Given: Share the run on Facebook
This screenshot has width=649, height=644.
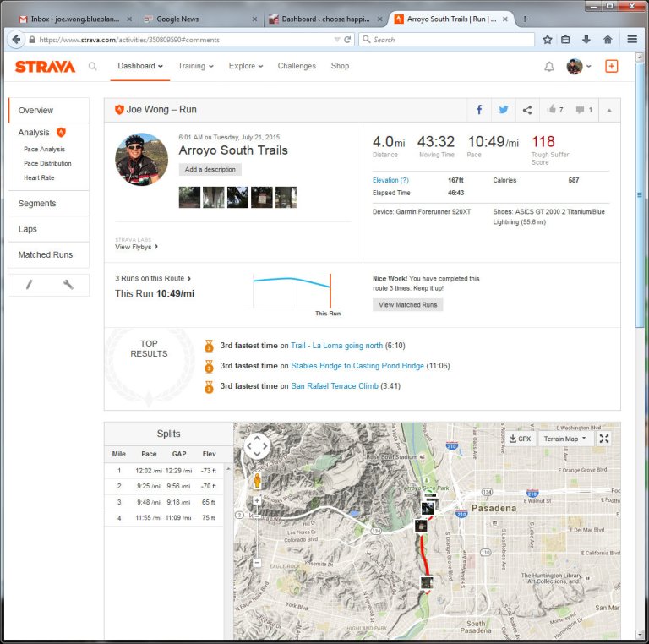Looking at the screenshot, I should tap(479, 110).
